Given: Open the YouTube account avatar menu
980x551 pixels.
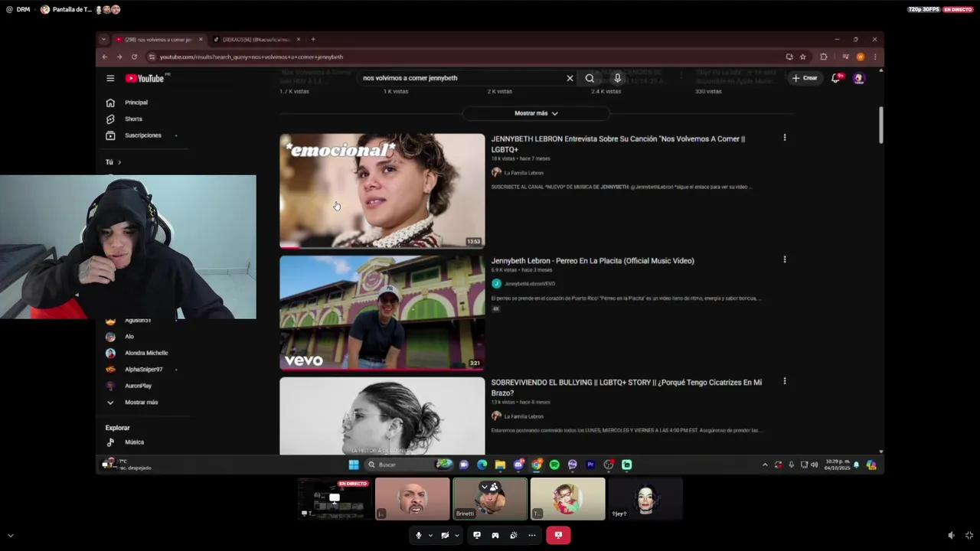Looking at the screenshot, I should tap(858, 78).
